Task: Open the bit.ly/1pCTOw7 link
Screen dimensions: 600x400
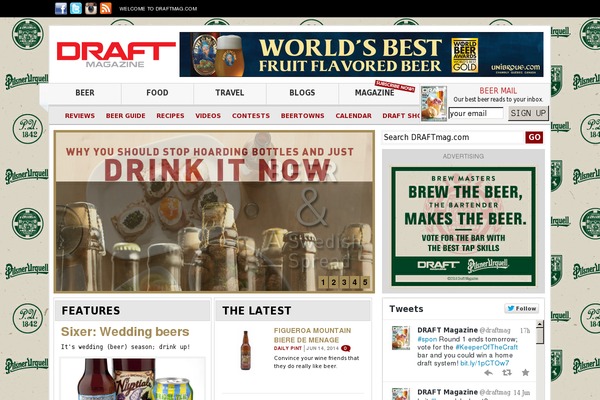Action: point(484,363)
